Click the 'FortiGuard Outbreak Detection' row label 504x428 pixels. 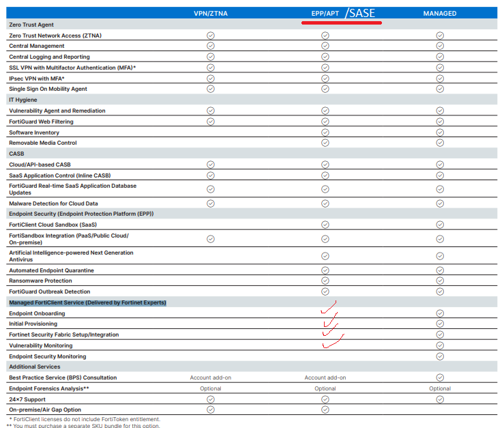[x=50, y=291]
